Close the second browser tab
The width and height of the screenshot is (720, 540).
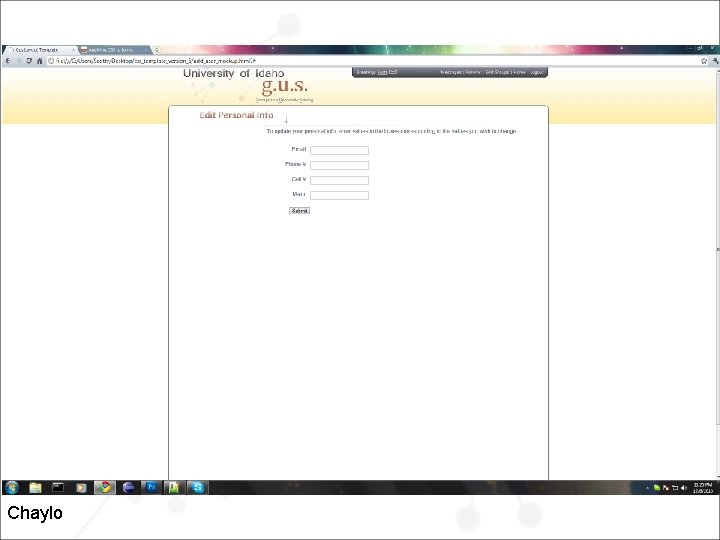tap(146, 50)
